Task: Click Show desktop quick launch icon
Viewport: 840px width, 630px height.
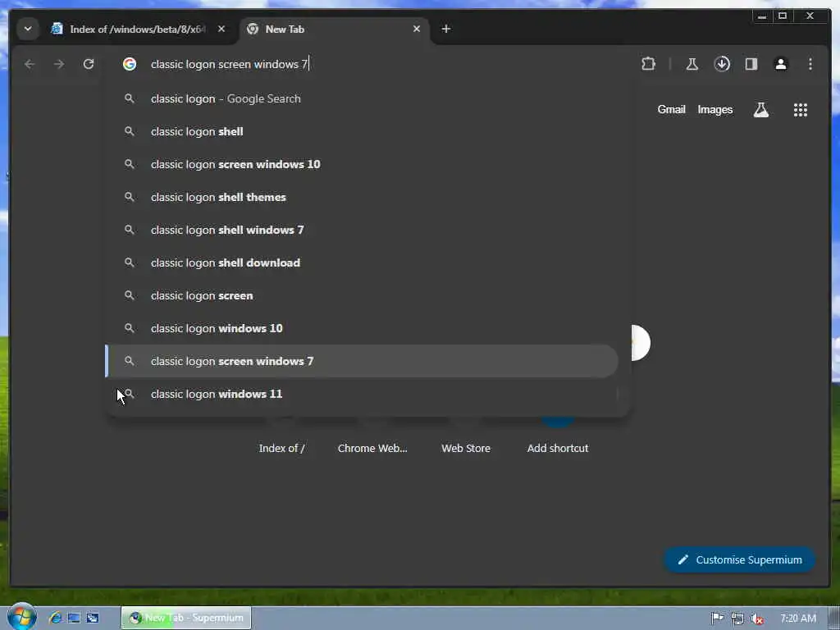Action: pos(74,618)
